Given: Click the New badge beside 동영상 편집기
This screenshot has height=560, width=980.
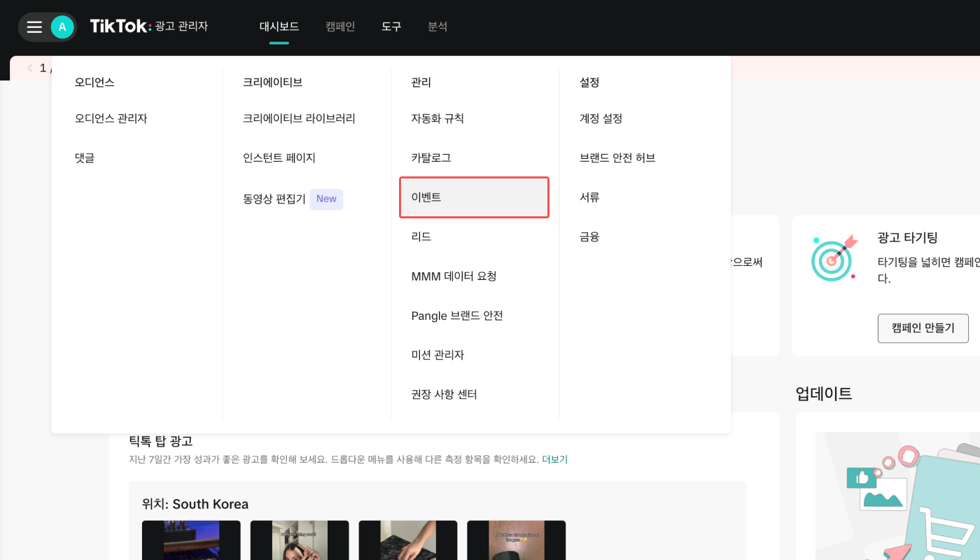Looking at the screenshot, I should tap(326, 199).
